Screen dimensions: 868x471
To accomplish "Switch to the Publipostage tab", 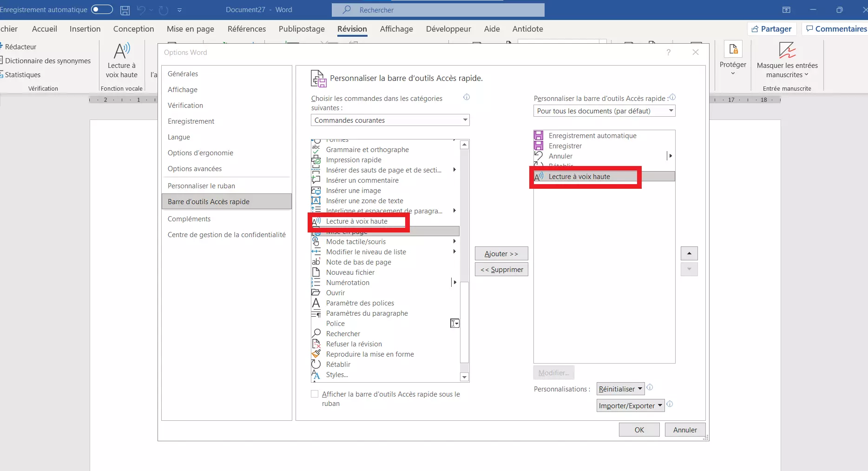I will tap(302, 29).
